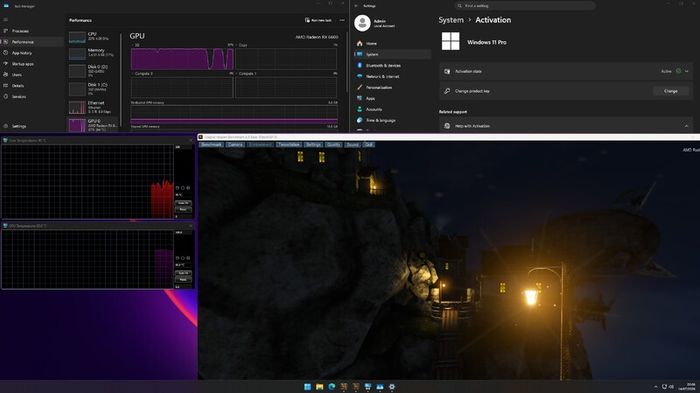Viewport: 700px width, 393px height.
Task: Open Task Manager more options ellipsis
Action: point(342,20)
